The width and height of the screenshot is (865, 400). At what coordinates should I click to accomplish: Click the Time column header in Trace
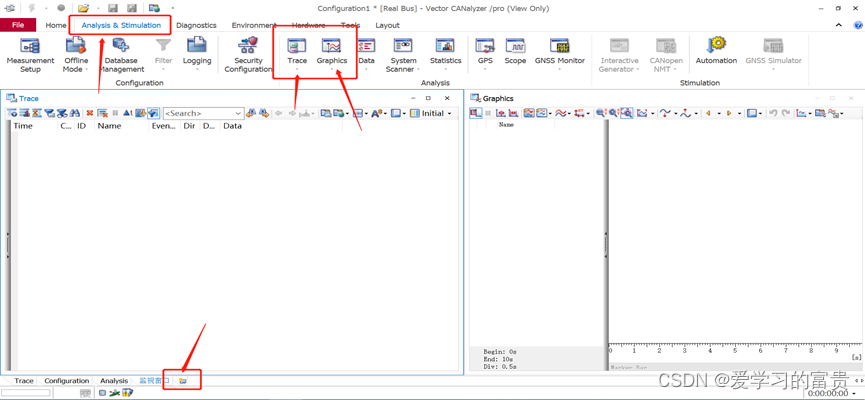[34, 126]
